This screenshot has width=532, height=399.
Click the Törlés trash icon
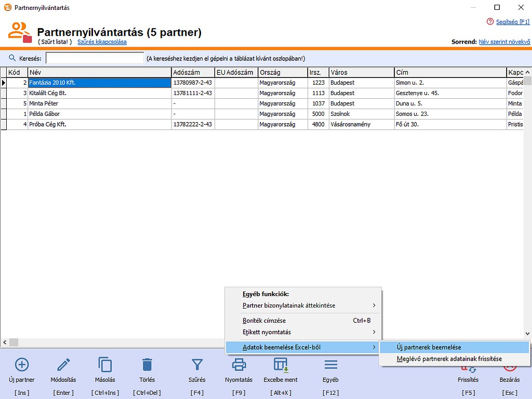coord(147,365)
